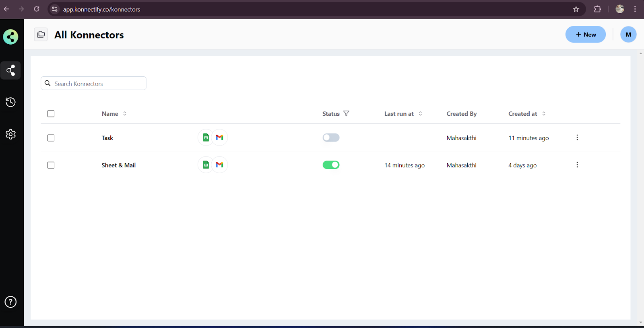This screenshot has height=328, width=644.
Task: Open the browser extensions puzzle icon
Action: click(598, 9)
